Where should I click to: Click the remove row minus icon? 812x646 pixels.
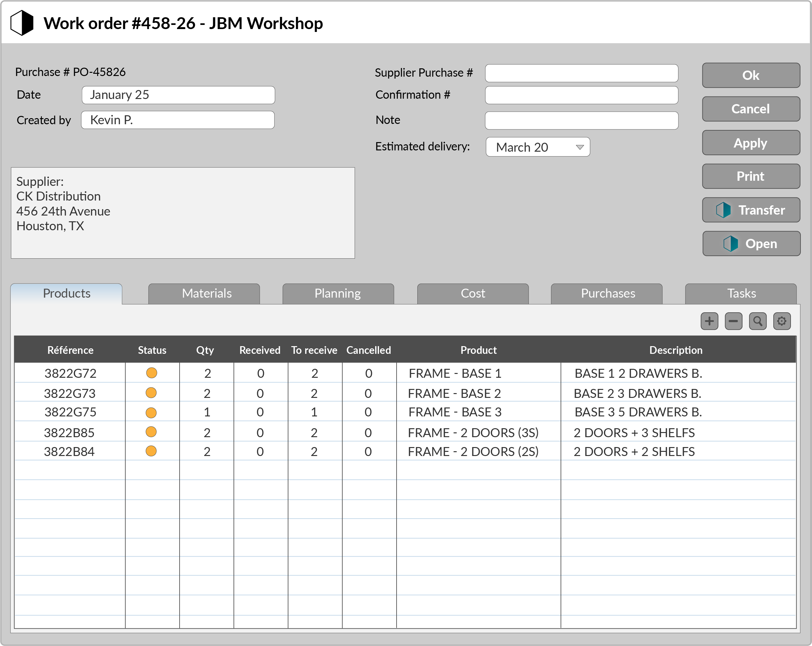[x=733, y=321]
